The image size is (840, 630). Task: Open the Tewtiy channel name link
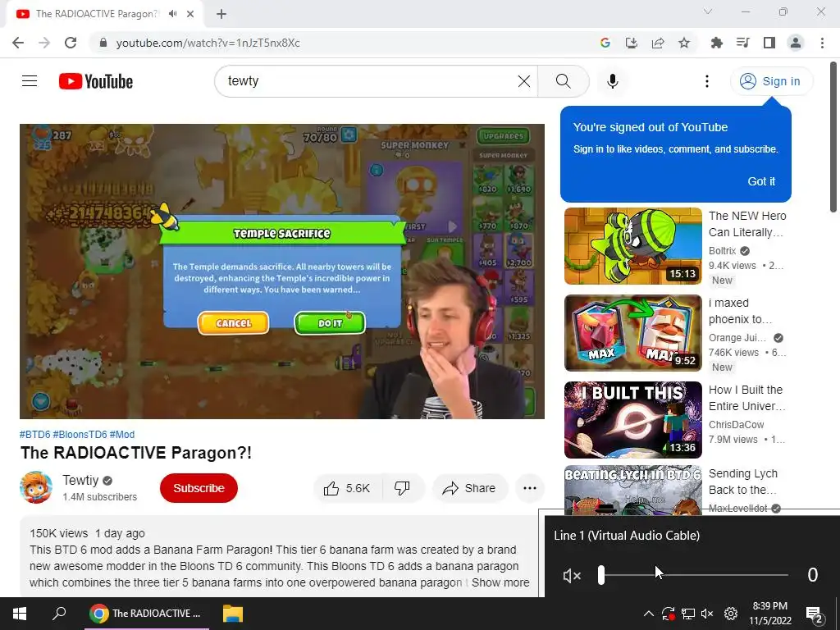80,480
